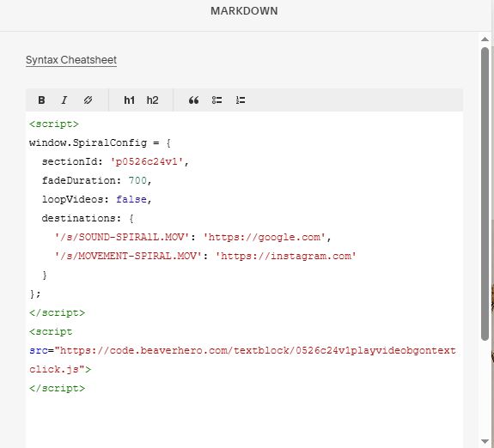The image size is (494, 448).
Task: Click the beaverhero script src URL
Action: 242,360
